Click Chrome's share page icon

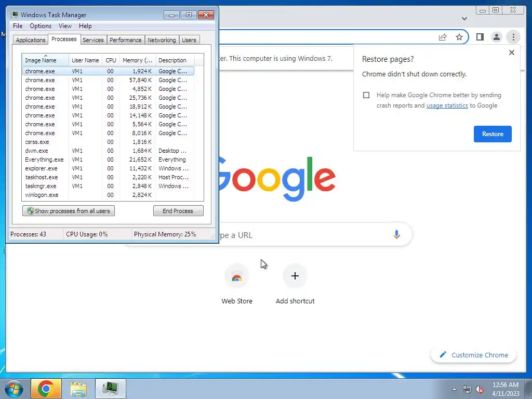(443, 37)
